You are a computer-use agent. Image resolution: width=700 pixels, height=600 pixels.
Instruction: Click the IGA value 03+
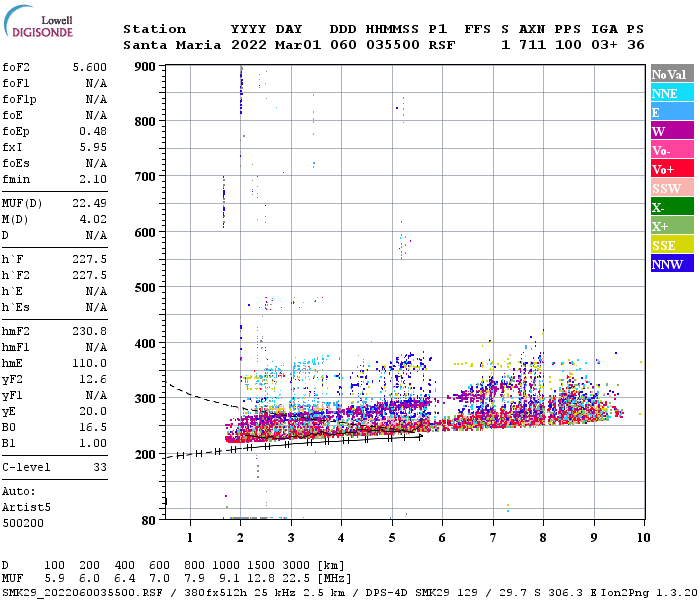pos(604,45)
